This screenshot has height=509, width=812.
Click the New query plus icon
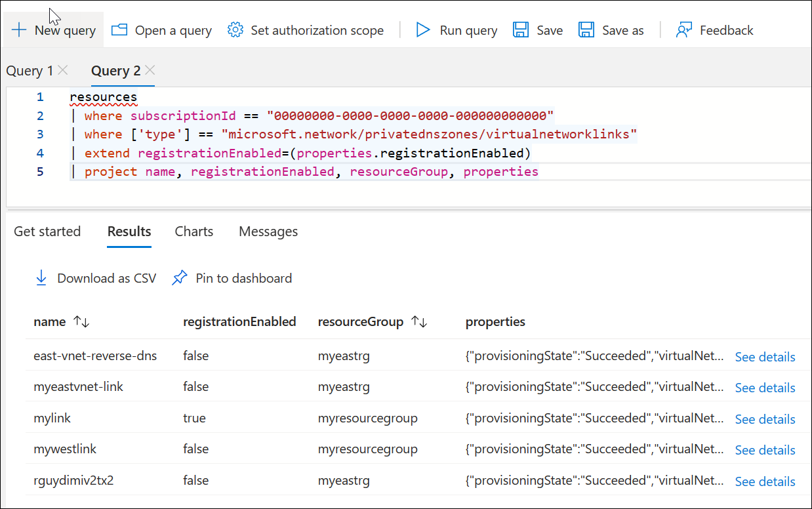click(x=19, y=30)
